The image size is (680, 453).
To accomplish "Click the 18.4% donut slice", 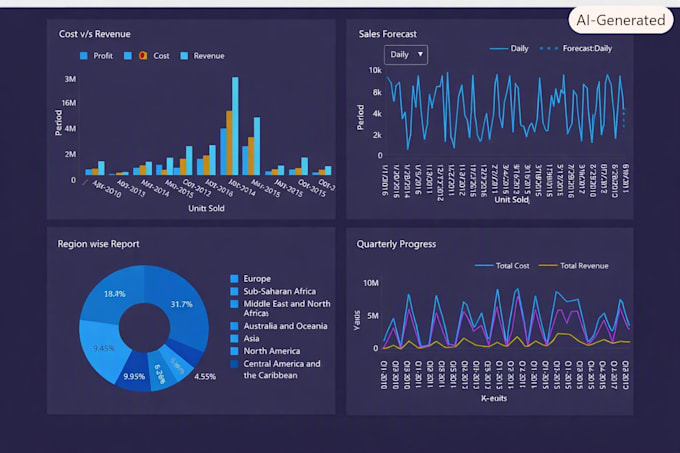I will (114, 294).
